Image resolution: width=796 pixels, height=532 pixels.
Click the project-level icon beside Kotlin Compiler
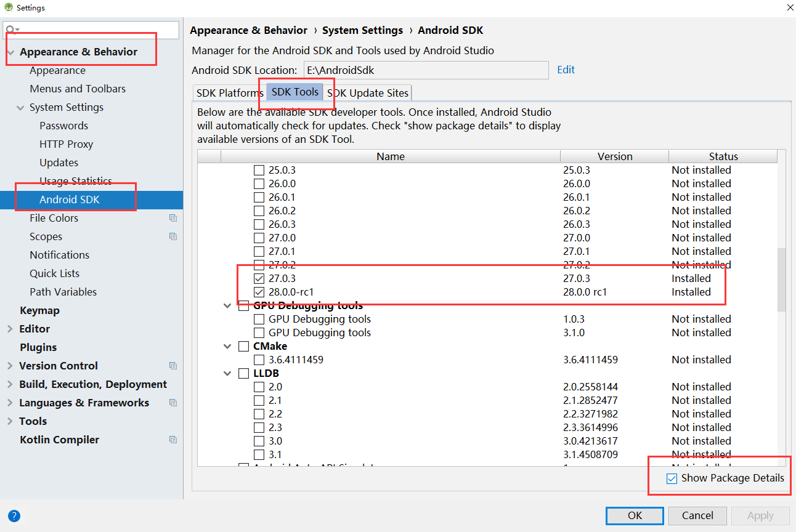point(173,440)
